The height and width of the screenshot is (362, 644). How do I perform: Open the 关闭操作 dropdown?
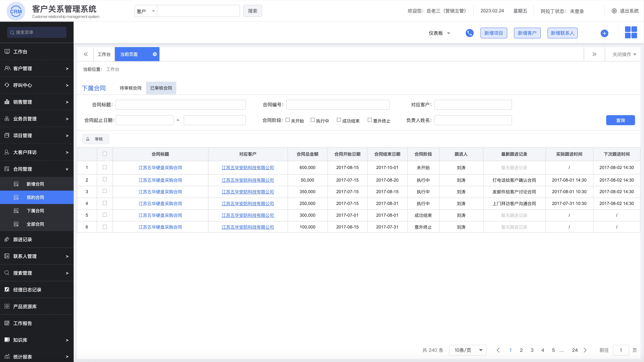[x=624, y=54]
